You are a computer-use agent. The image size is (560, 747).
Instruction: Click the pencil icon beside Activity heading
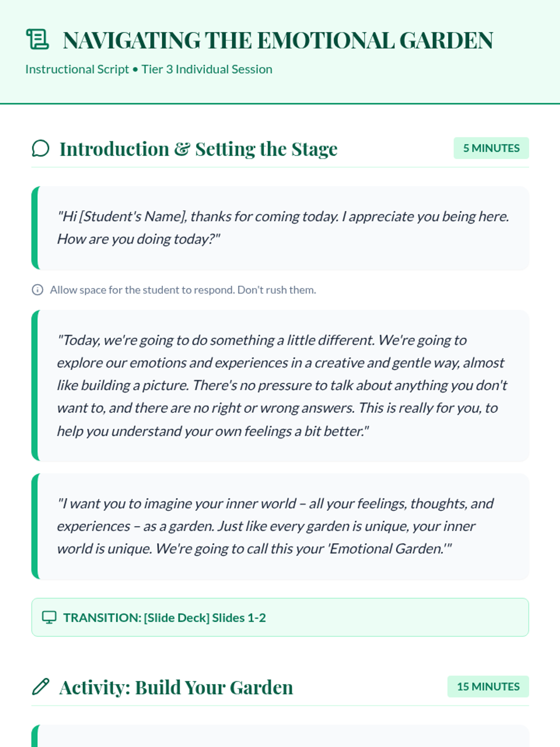coord(41,687)
